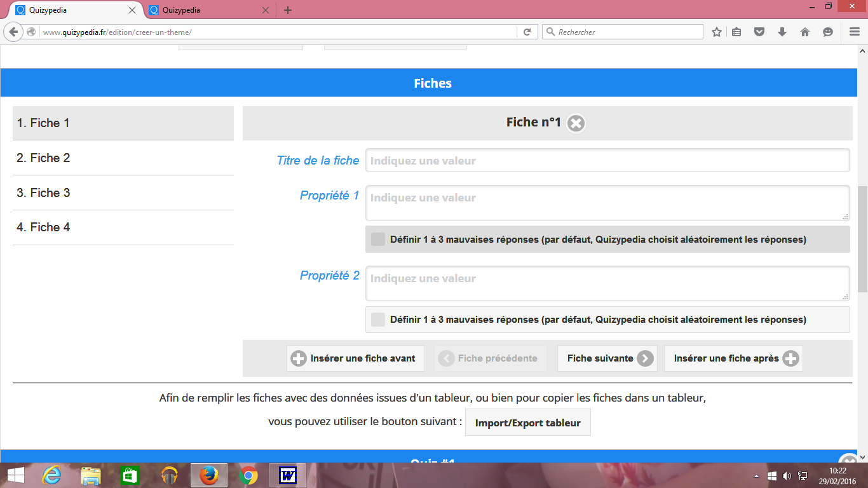Open the Firefox downloads arrow icon
This screenshot has width=868, height=488.
(x=782, y=32)
